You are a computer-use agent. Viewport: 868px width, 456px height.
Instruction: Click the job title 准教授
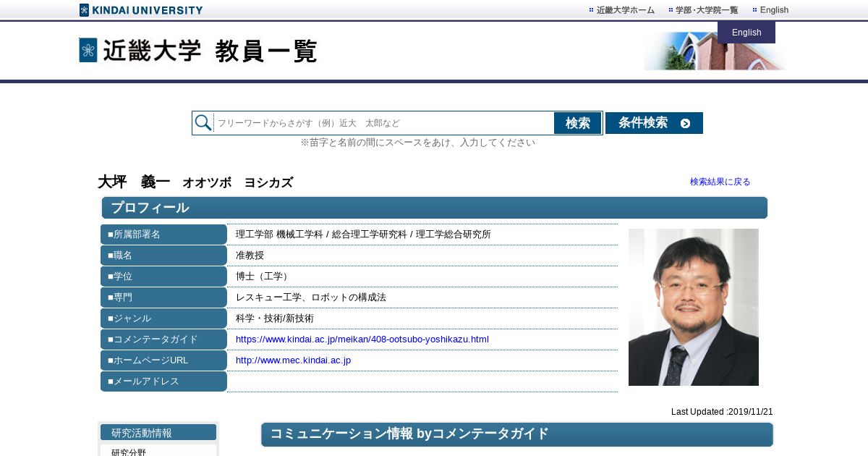[250, 256]
